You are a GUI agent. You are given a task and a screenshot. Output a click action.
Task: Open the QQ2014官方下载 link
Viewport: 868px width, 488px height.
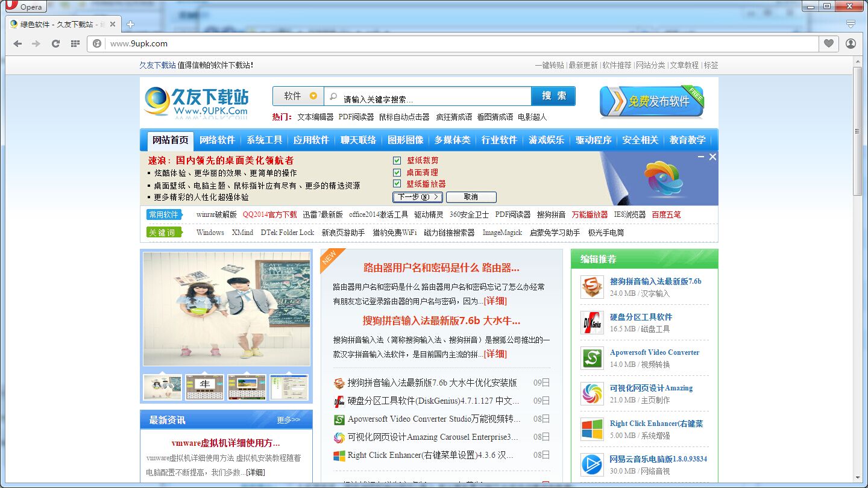(x=270, y=214)
